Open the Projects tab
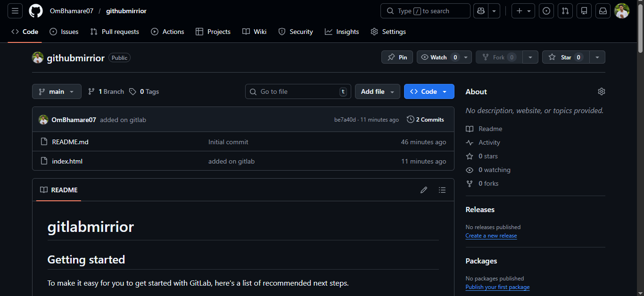The height and width of the screenshot is (296, 644). (213, 32)
